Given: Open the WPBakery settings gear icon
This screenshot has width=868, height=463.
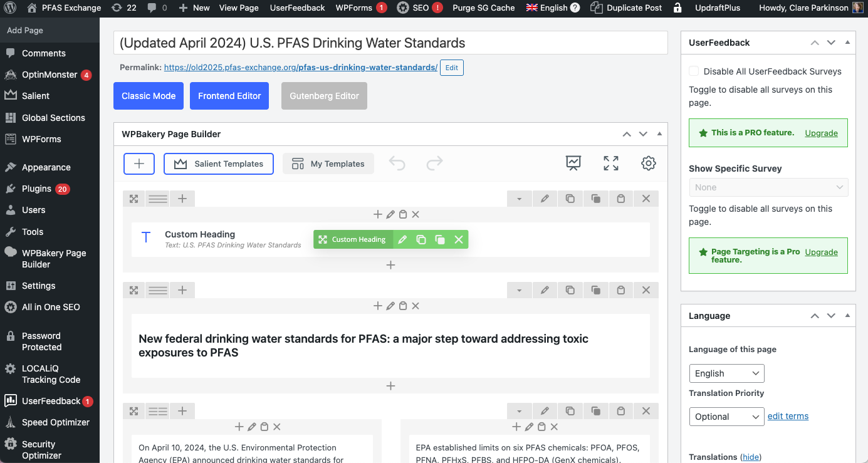Looking at the screenshot, I should tap(648, 164).
